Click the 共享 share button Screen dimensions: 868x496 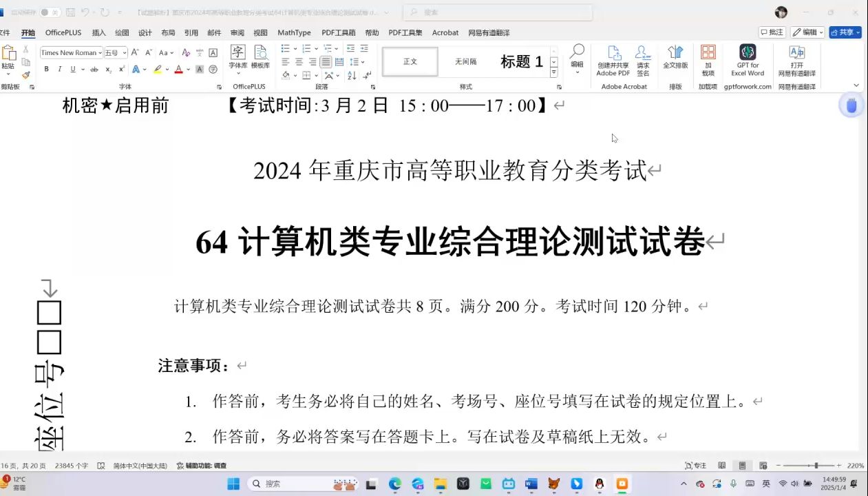click(845, 32)
